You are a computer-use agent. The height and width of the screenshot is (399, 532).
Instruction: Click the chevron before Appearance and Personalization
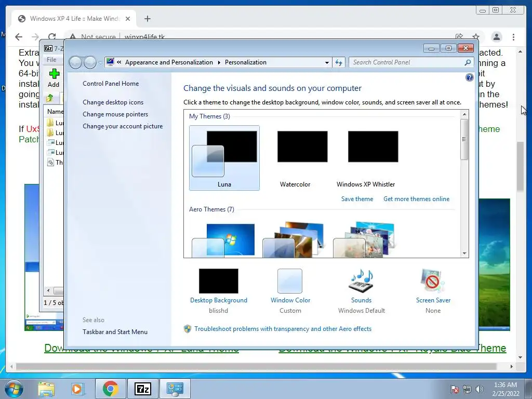pos(119,62)
